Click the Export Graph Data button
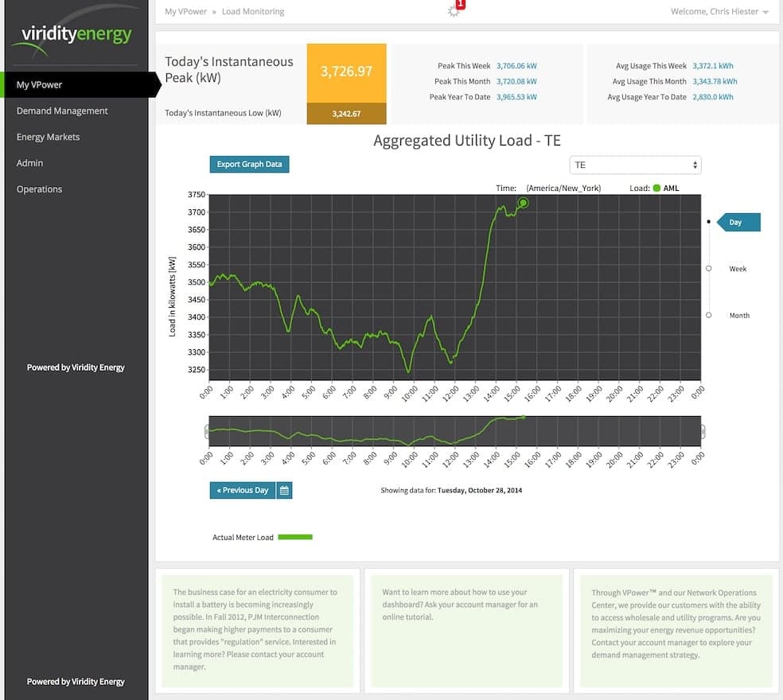 pos(249,165)
